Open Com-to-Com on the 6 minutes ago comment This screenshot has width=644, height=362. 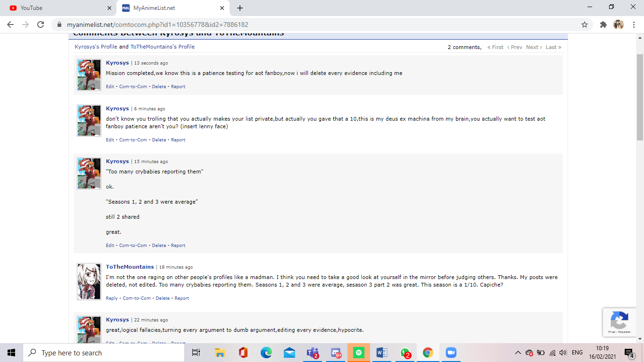pyautogui.click(x=133, y=140)
